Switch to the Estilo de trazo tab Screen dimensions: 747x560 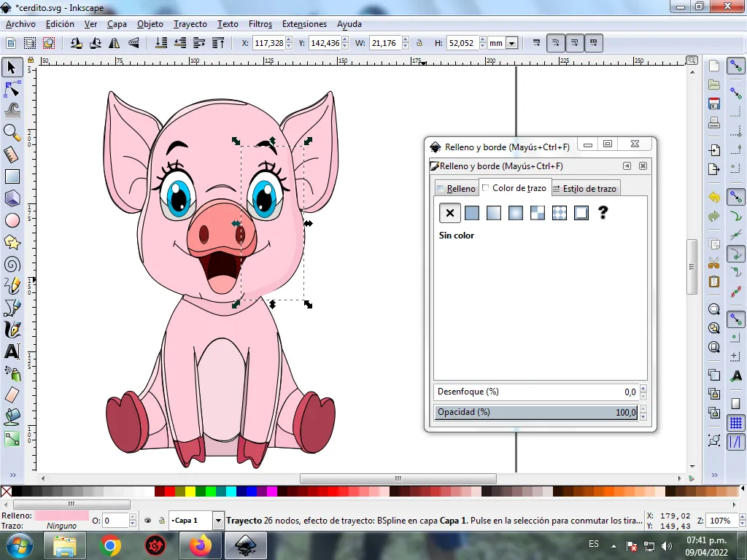pos(586,189)
